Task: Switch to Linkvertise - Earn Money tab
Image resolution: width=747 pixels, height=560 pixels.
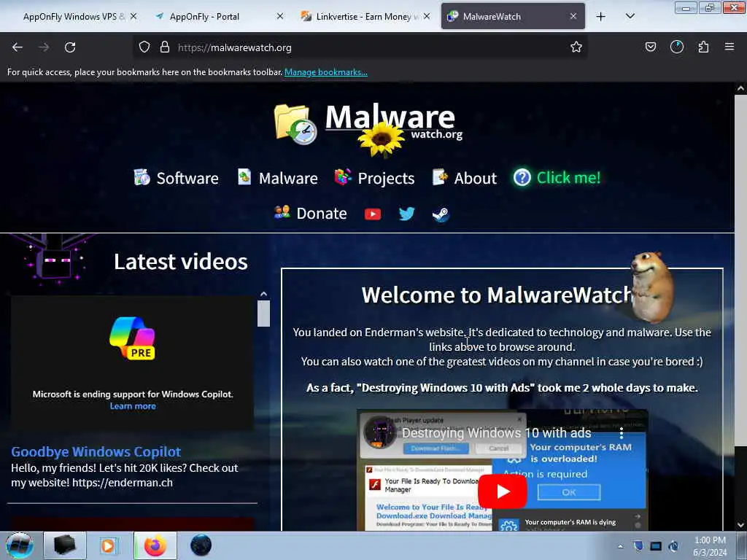Action: (366, 17)
